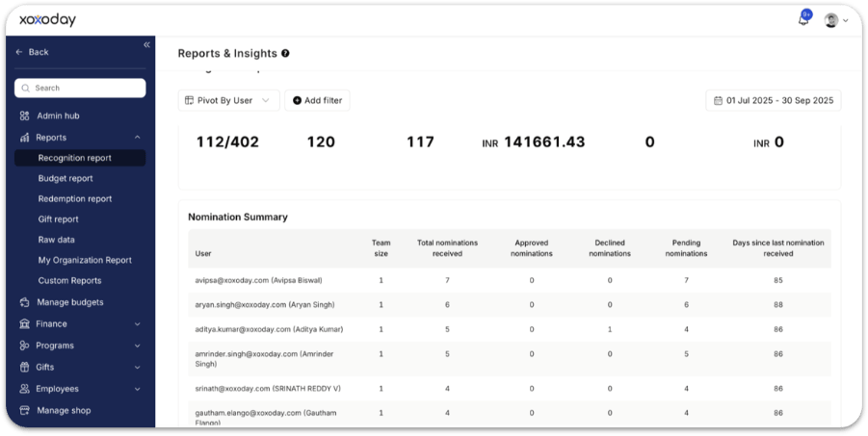Collapse the sidebar with double-chevron icon
The image size is (868, 436).
[x=146, y=45]
